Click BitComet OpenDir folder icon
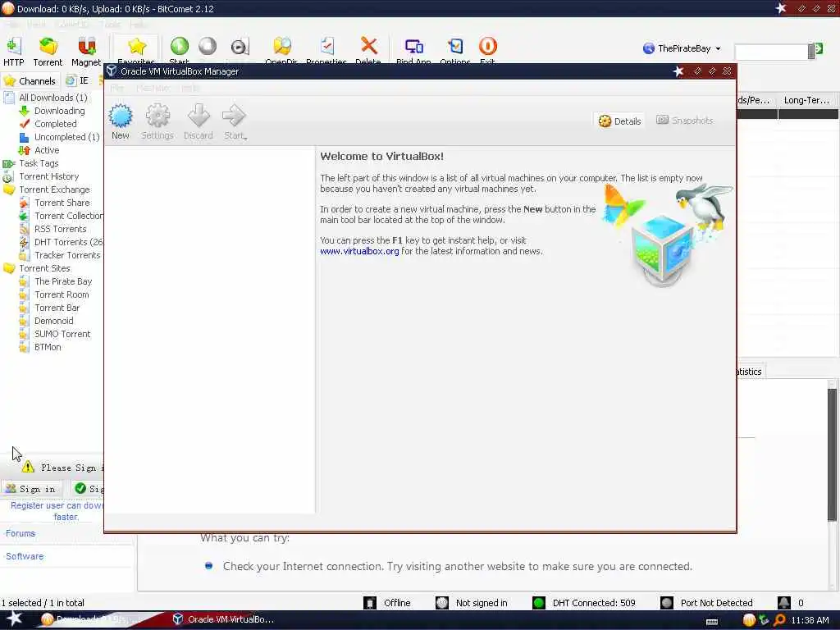 click(x=282, y=47)
